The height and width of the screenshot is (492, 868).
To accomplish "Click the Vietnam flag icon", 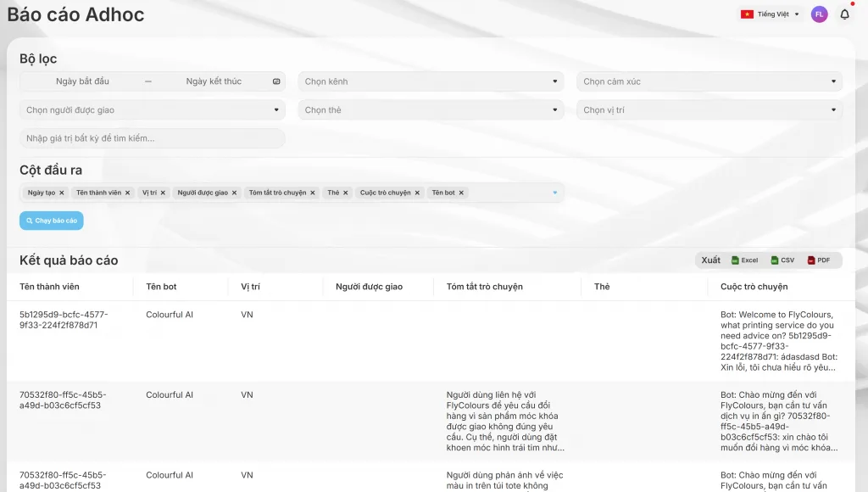I will click(748, 14).
